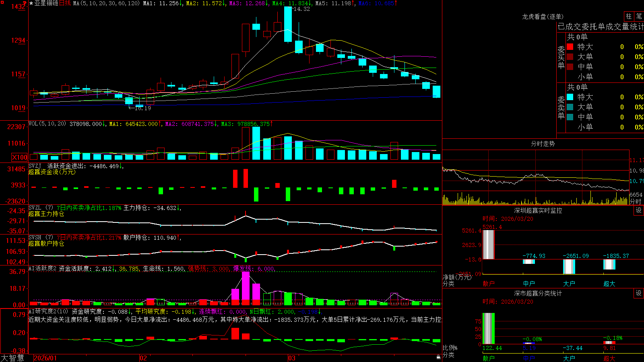Open 设 settings for 深圳超赢实时监控 panel
644x362 pixels.
639,210
